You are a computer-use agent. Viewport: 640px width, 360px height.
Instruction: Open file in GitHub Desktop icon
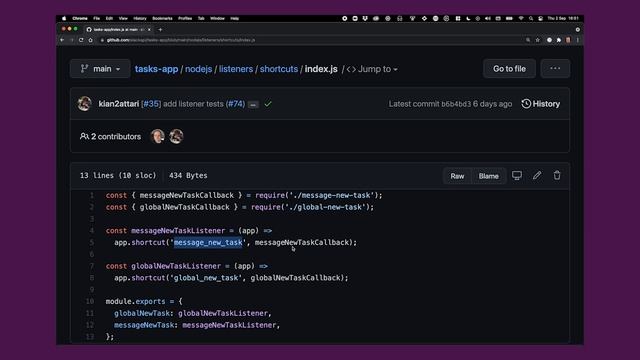pyautogui.click(x=517, y=176)
